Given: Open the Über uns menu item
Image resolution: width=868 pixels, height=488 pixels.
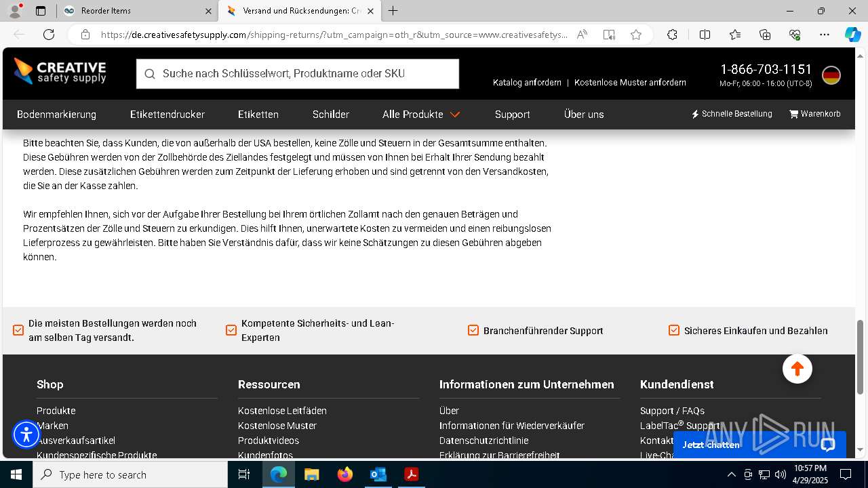Looking at the screenshot, I should 584,115.
